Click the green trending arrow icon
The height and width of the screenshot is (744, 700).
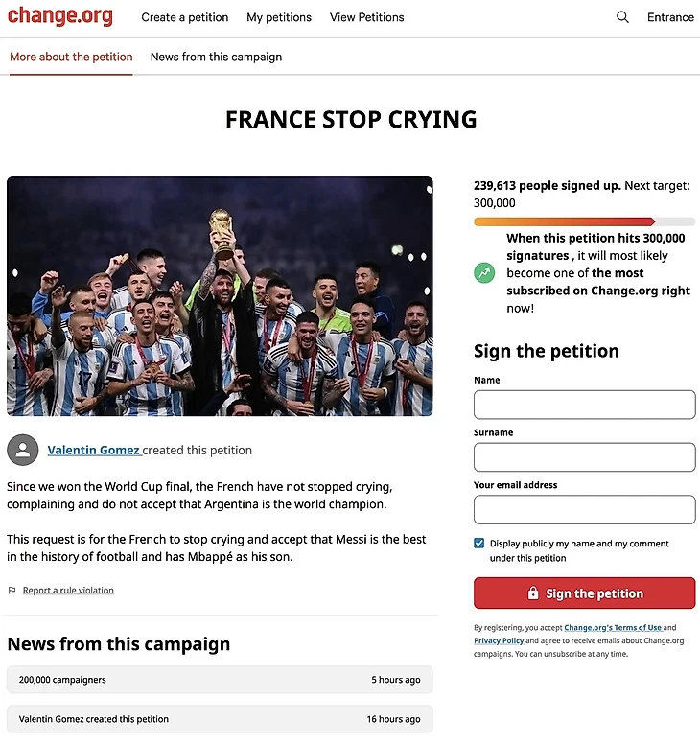coord(485,273)
